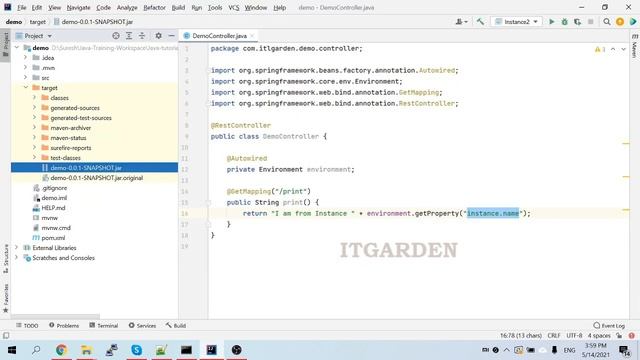The width and height of the screenshot is (640, 360).
Task: Close the DemoController.java tab
Action: 252,36
